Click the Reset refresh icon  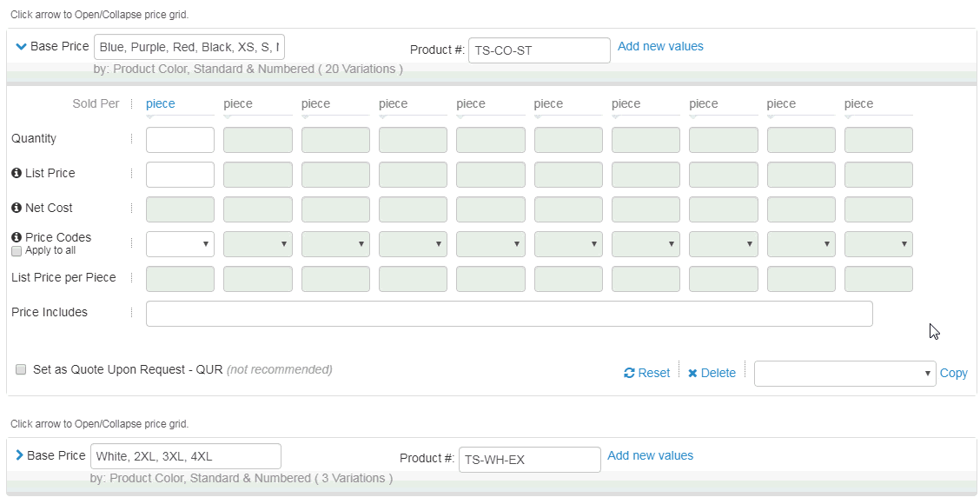click(629, 374)
